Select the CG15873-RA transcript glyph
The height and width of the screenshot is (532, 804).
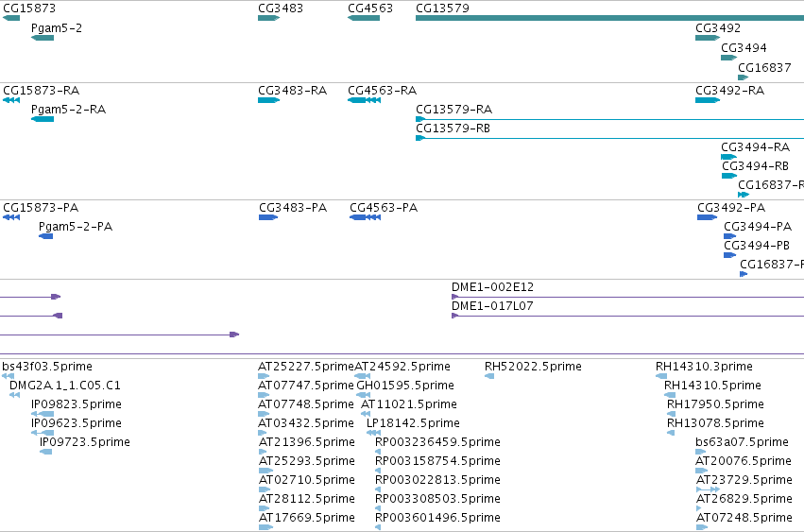(x=11, y=100)
